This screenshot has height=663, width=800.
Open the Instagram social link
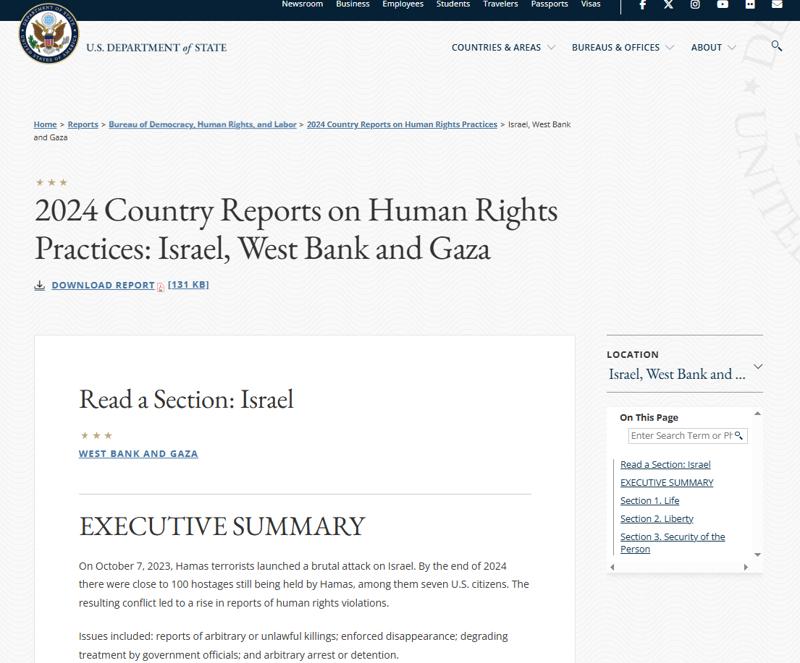pos(695,5)
